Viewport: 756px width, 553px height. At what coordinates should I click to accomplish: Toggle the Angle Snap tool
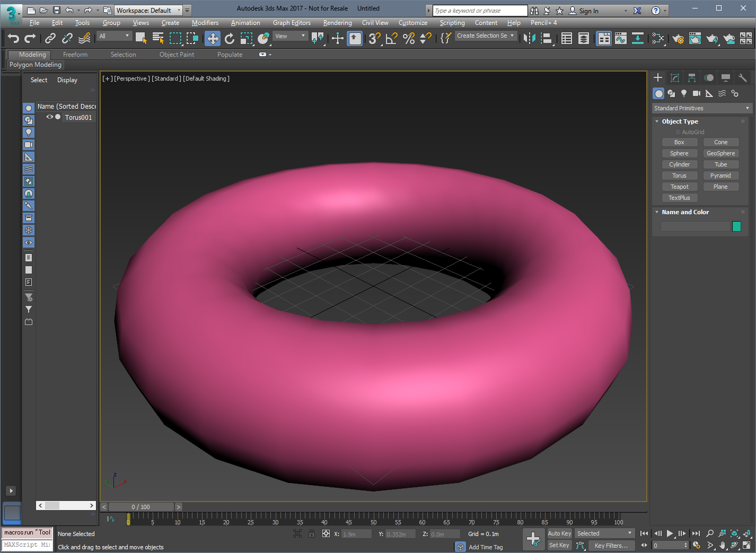tap(391, 38)
